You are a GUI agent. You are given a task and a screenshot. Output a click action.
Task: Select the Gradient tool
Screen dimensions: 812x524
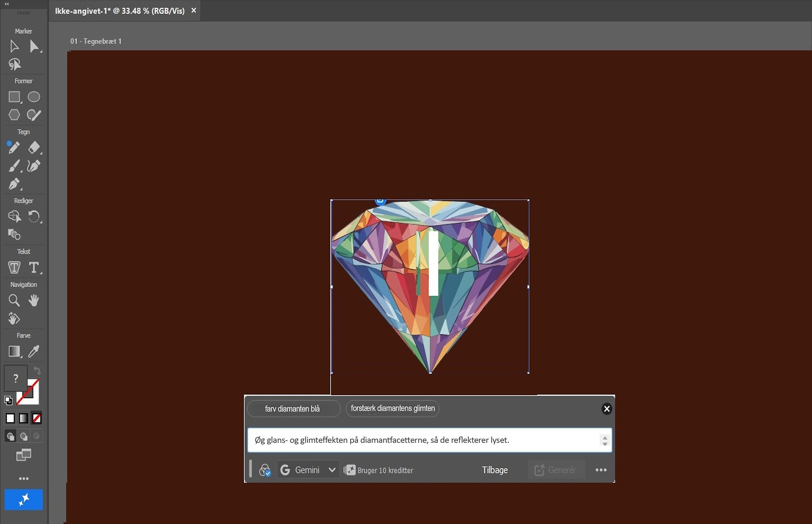pyautogui.click(x=15, y=351)
